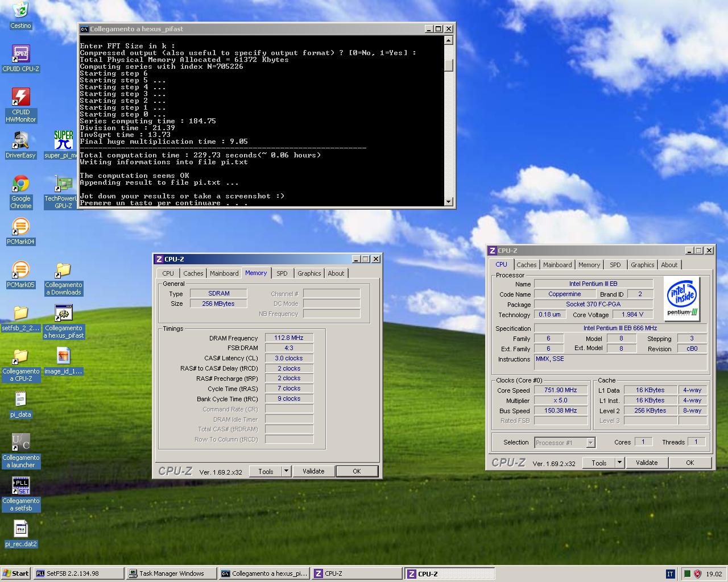Viewport: 728px width, 582px height.
Task: Click the Code Name Coppermine value
Action: click(x=565, y=294)
